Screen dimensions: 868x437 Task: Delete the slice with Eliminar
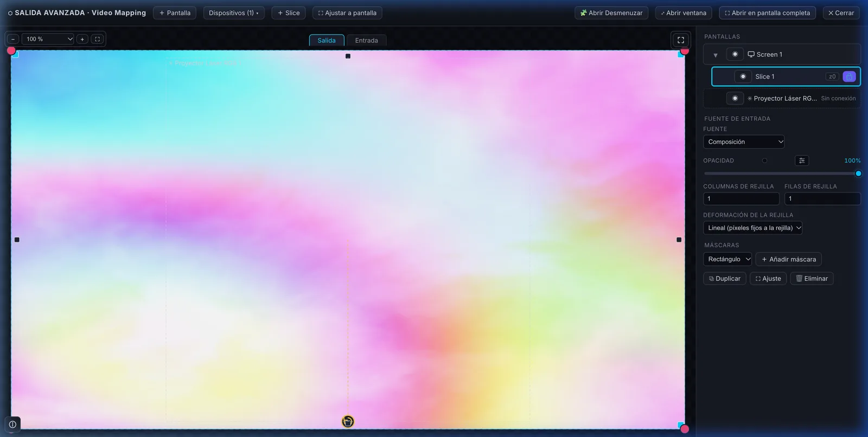(x=812, y=279)
